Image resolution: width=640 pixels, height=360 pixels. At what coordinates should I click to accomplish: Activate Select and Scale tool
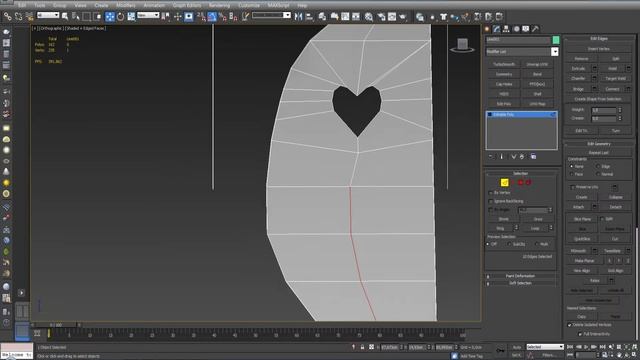(131, 16)
